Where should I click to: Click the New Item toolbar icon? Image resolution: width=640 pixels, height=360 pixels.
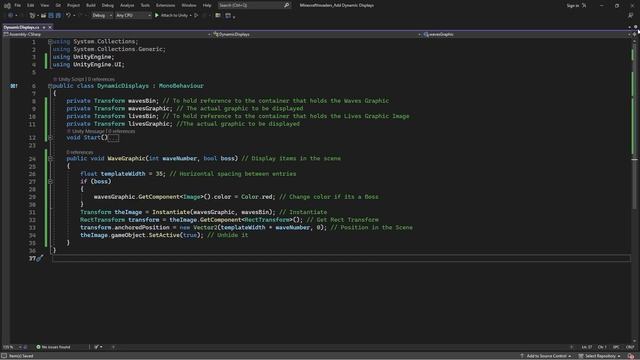click(x=32, y=16)
